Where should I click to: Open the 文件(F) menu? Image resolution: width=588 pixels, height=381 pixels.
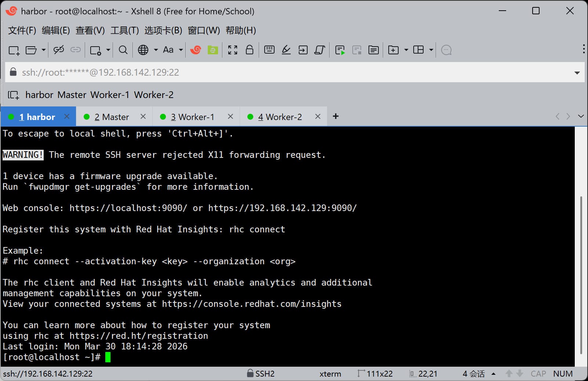[22, 30]
